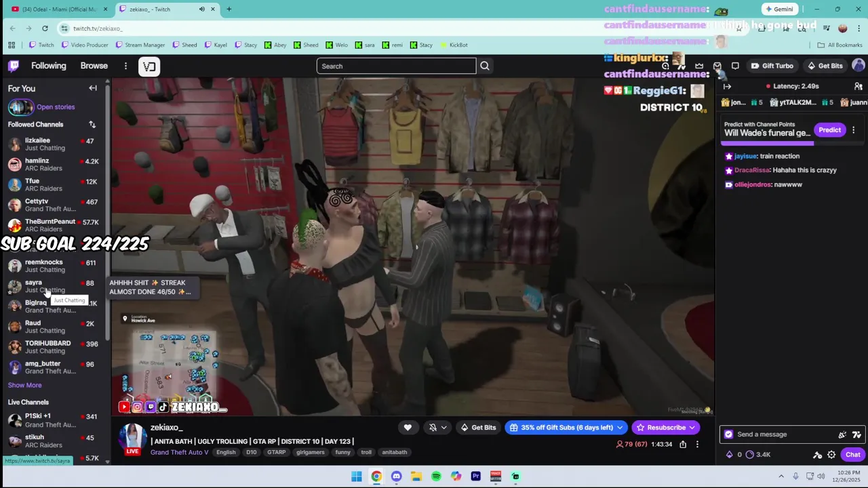
Task: Open the chat emote picker icon
Action: [842, 434]
